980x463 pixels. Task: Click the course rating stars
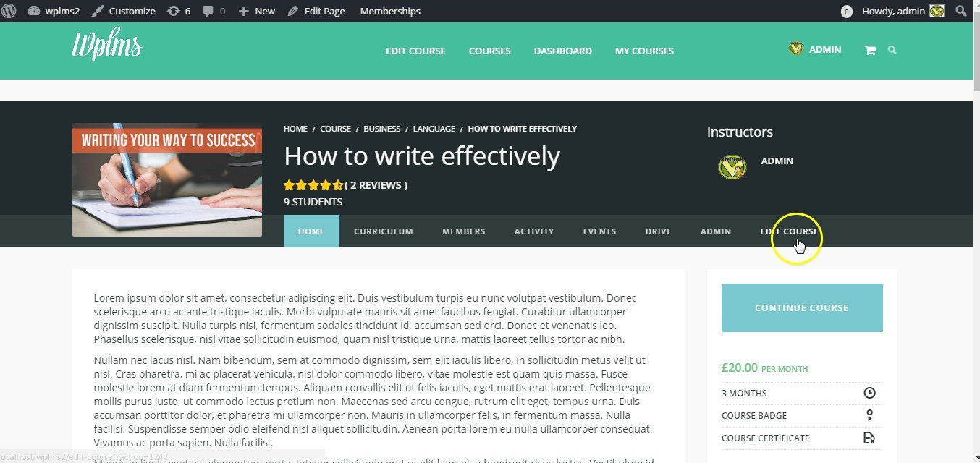(313, 184)
